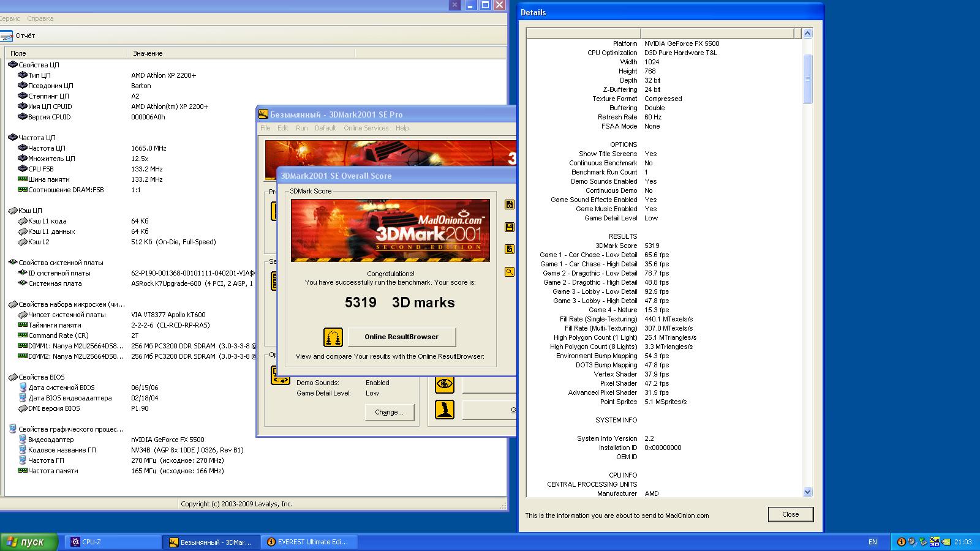Open the пуск Start menu
Screen dimensions: 980x551
pos(29,542)
